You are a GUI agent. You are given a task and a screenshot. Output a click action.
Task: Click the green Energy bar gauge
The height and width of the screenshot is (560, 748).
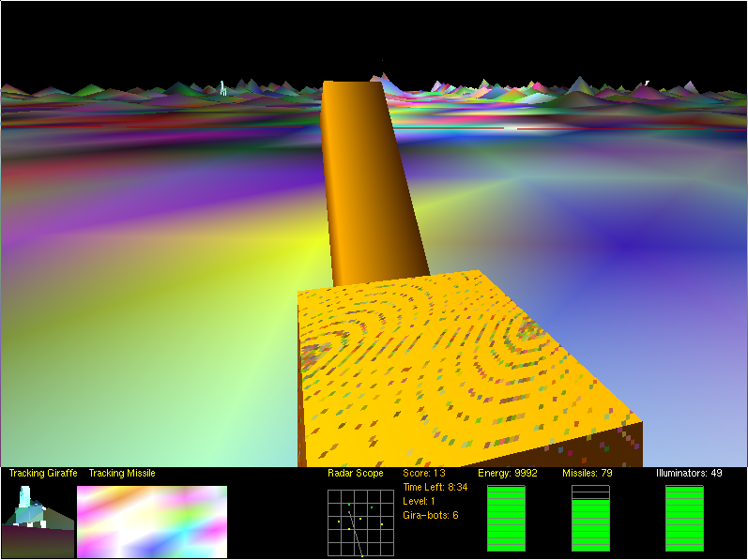506,519
